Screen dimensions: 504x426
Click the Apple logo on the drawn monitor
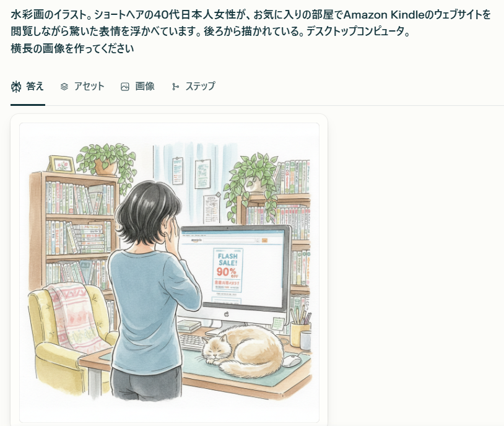tap(226, 314)
